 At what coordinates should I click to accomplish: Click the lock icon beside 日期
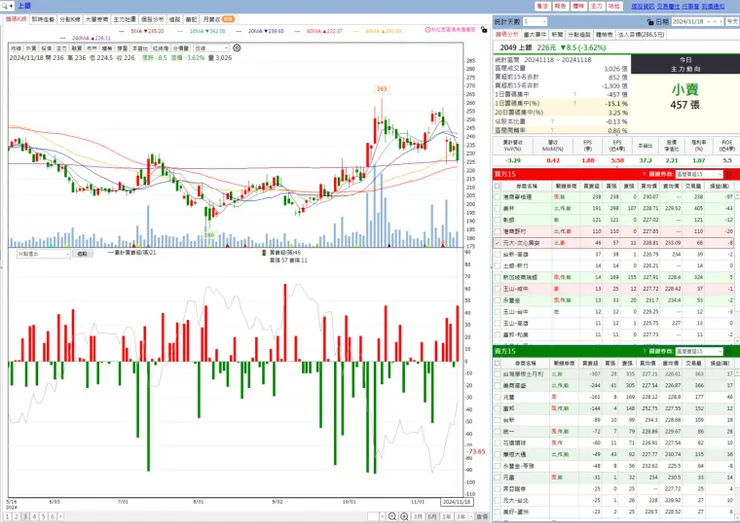tap(651, 22)
